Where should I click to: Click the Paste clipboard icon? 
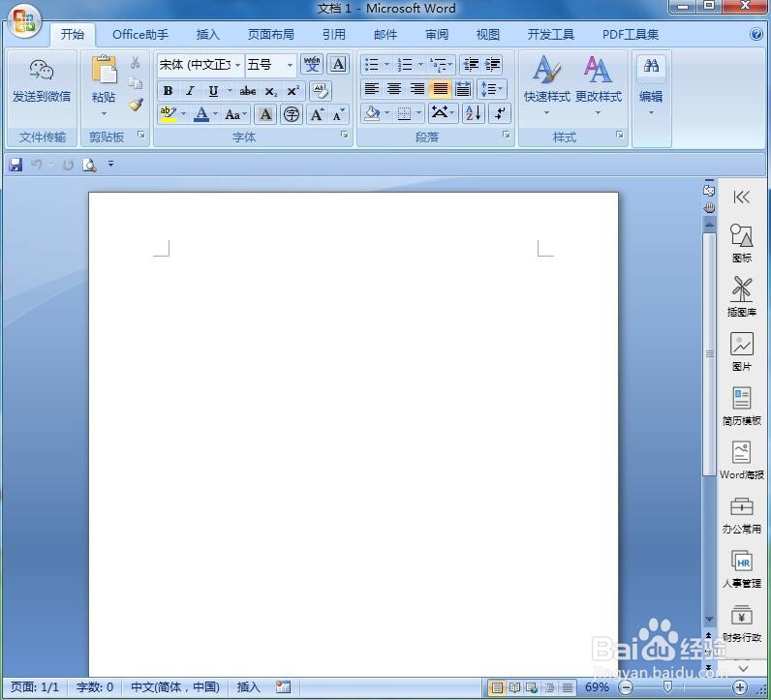pyautogui.click(x=104, y=70)
